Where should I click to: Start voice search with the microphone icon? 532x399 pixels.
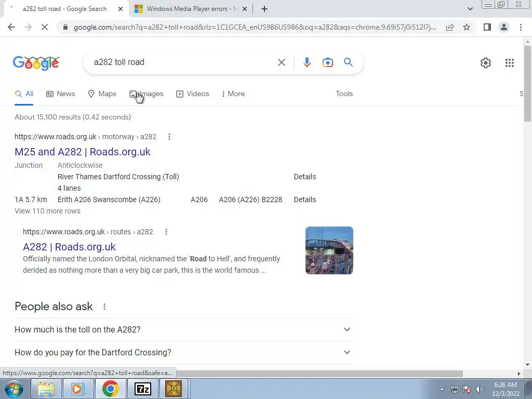pyautogui.click(x=307, y=62)
